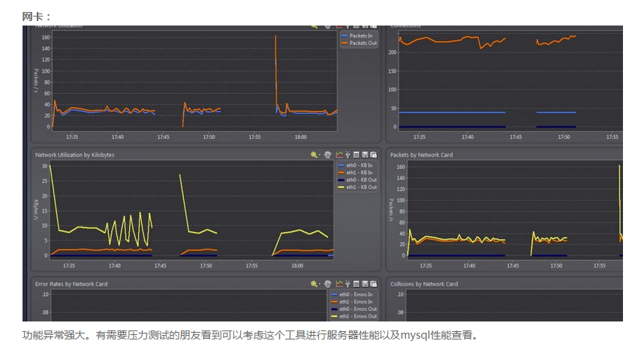The height and width of the screenshot is (353, 644).
Task: Select legend label eth0 - KB Out
Action: coord(361,180)
